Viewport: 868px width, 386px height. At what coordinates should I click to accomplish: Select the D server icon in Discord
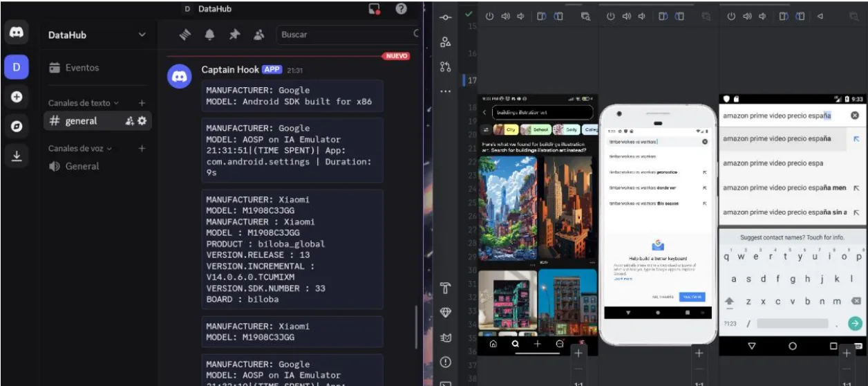point(17,67)
